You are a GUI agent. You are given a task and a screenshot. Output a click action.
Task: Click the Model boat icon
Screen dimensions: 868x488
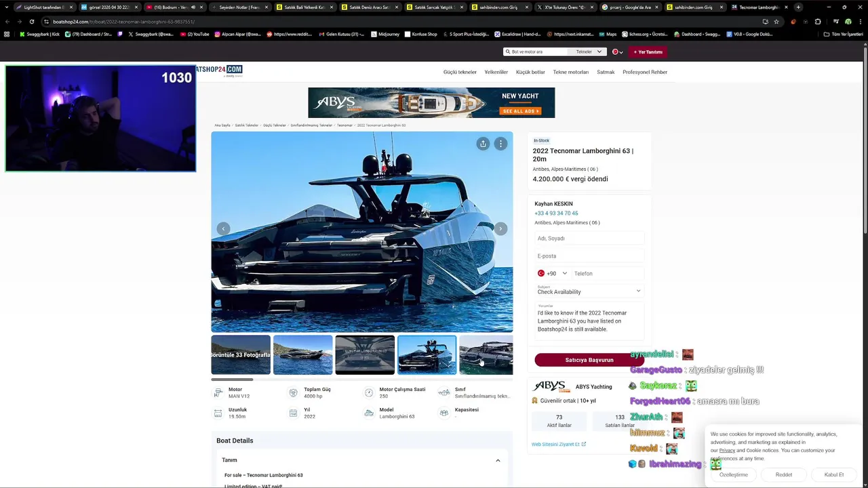point(369,413)
